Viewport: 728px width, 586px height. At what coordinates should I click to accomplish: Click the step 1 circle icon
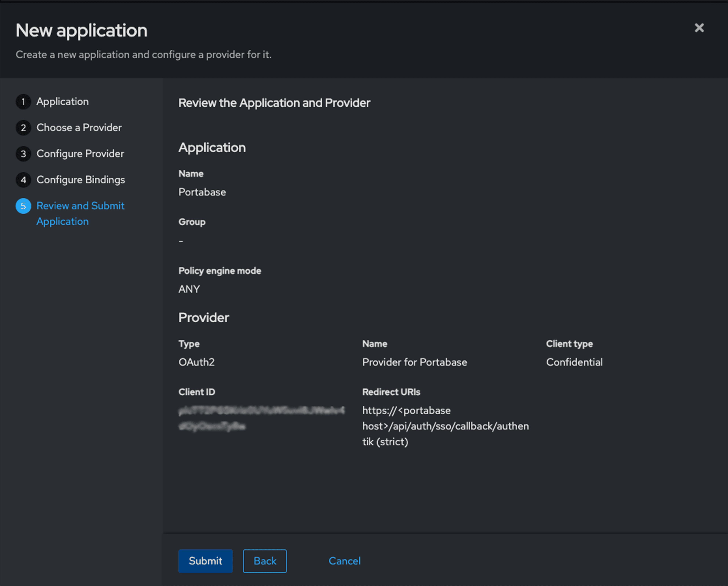click(23, 102)
